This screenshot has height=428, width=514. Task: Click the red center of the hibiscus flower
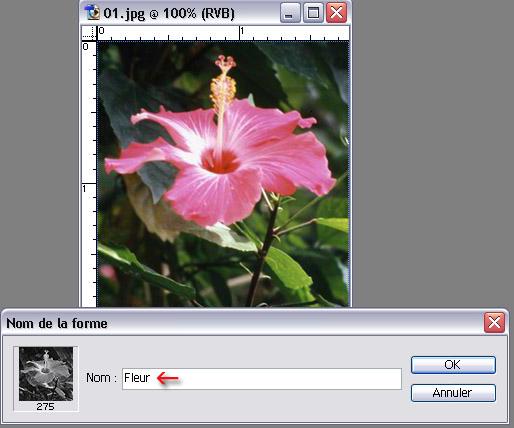click(220, 161)
